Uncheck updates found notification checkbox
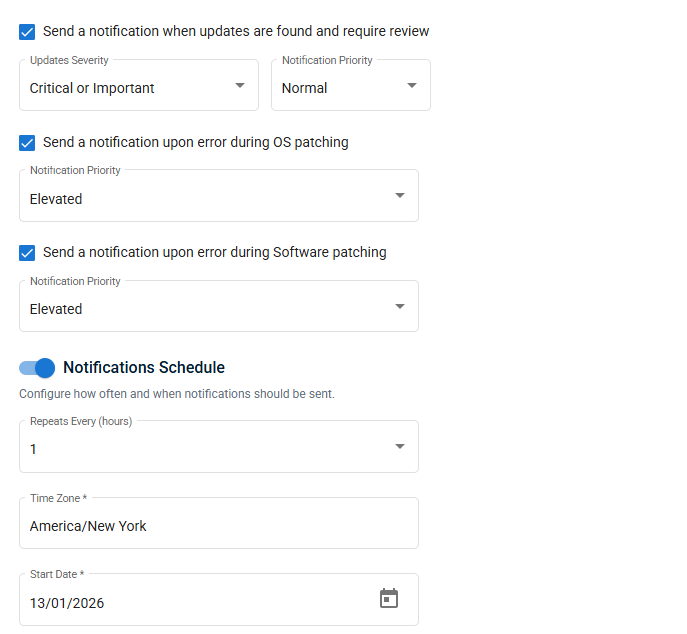 (27, 32)
